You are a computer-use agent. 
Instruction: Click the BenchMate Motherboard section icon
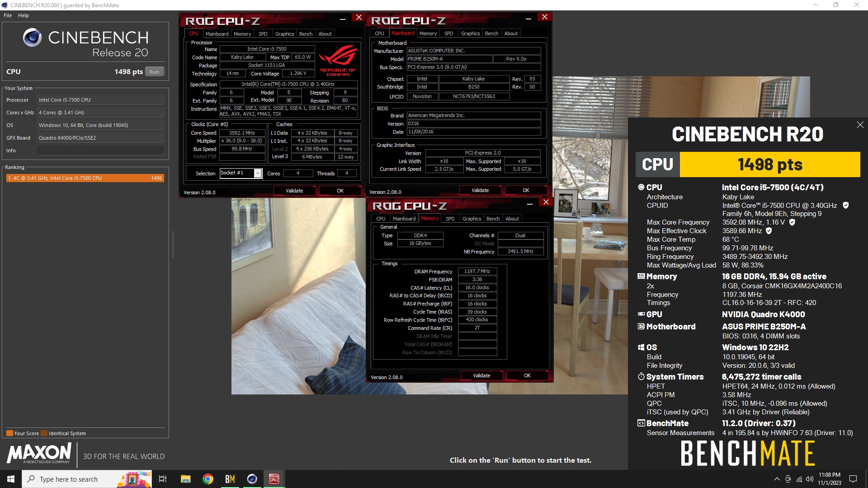coord(641,326)
